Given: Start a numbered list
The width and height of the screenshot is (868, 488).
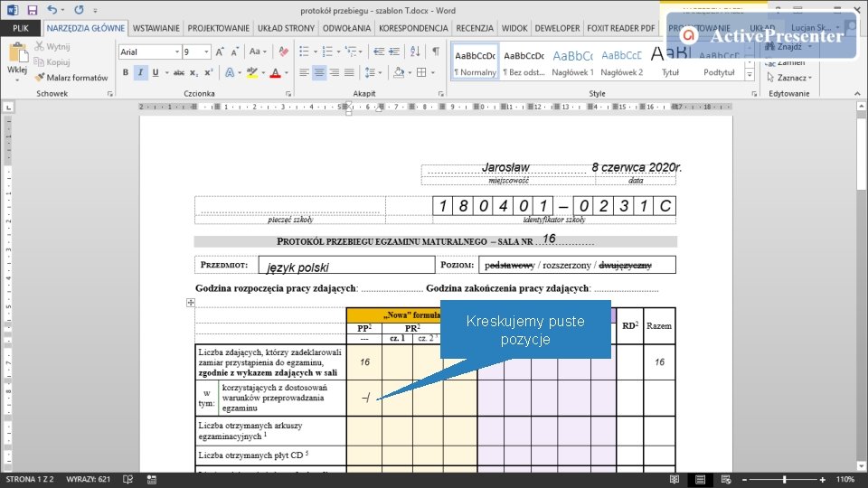Looking at the screenshot, I should point(327,52).
